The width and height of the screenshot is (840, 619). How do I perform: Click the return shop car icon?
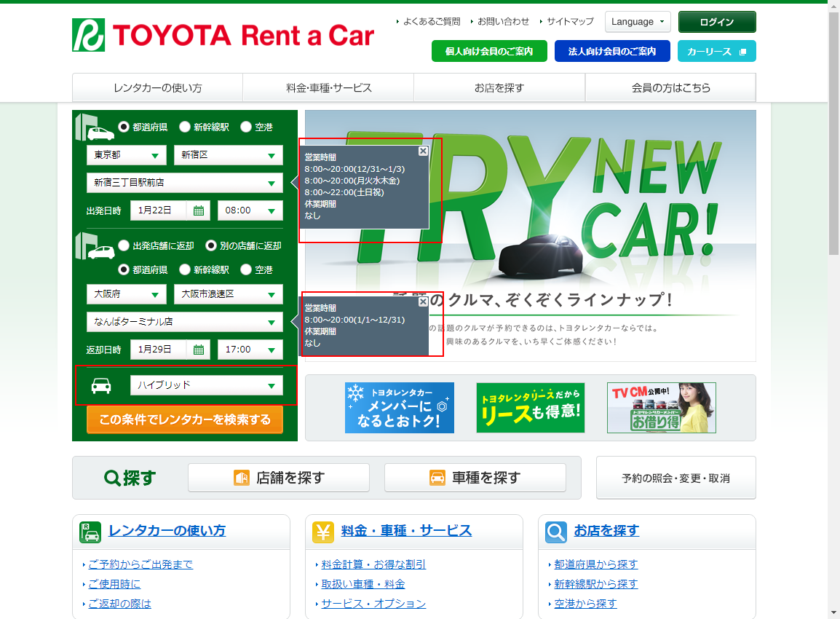click(95, 246)
